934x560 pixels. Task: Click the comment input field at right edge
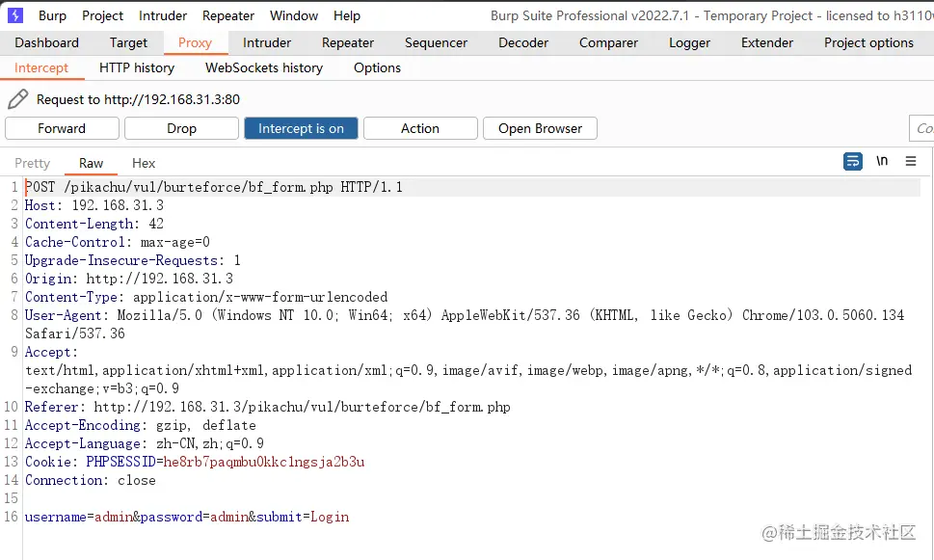[x=921, y=128]
